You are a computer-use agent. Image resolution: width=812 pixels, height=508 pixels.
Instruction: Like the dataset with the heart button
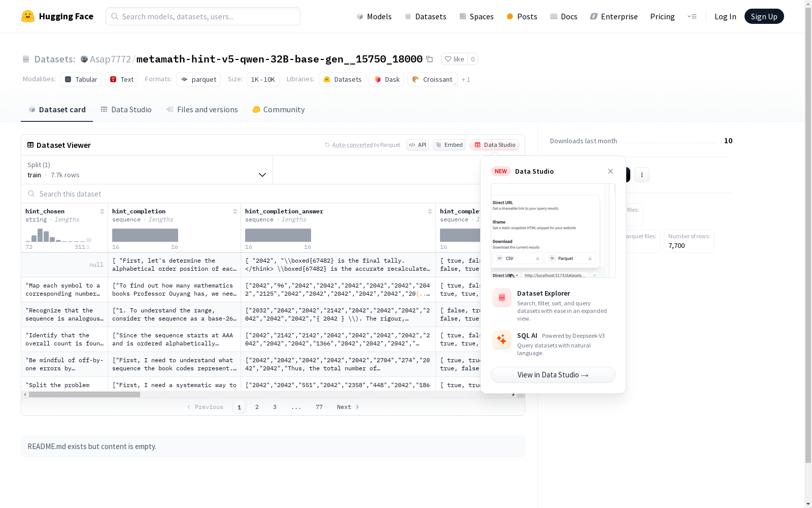tap(454, 59)
